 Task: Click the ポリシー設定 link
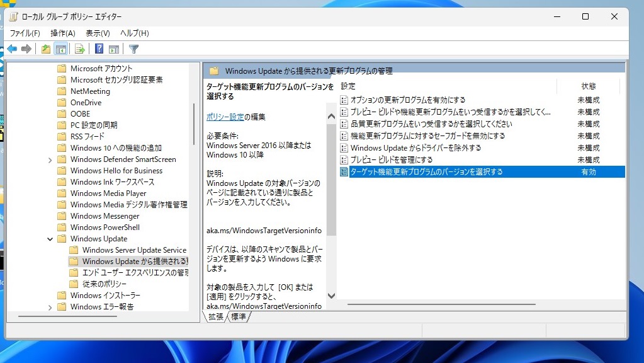click(x=225, y=117)
